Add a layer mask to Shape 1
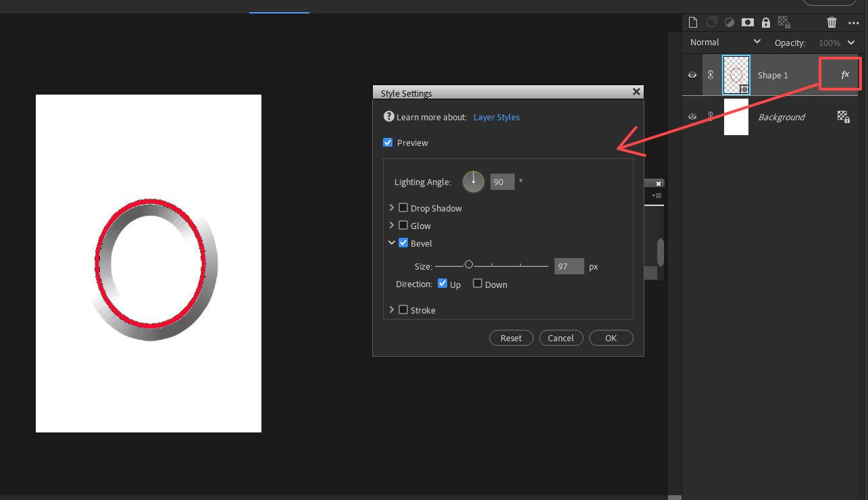This screenshot has height=500, width=868. click(747, 22)
